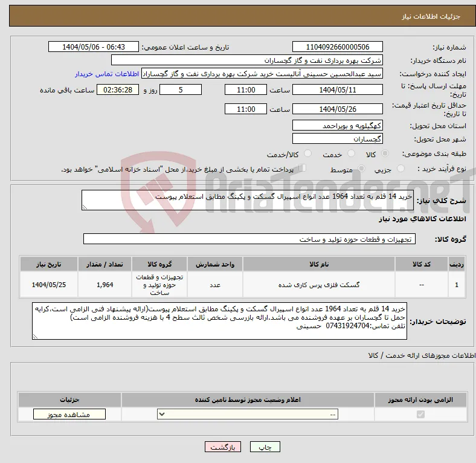
Task: Open the اعلام وضعیت مجوز dropdown
Action: tap(248, 415)
